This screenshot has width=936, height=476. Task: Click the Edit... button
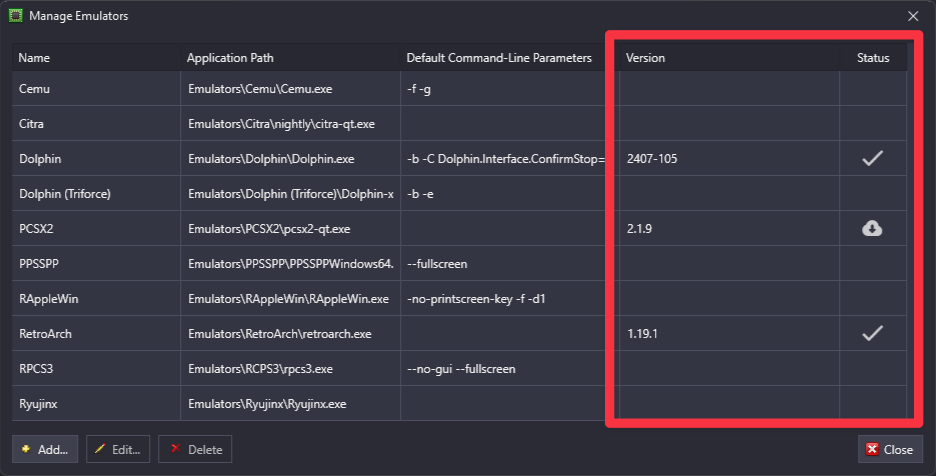point(118,449)
